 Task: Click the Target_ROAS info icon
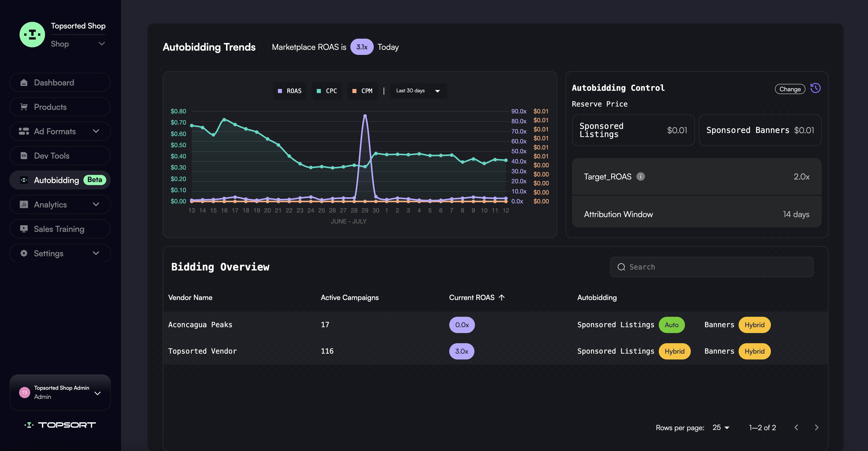point(640,176)
